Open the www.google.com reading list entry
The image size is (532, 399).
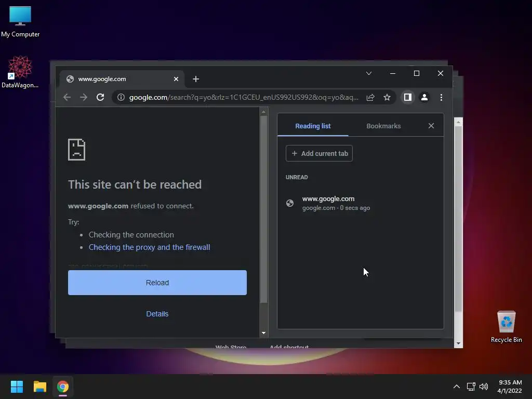361,203
